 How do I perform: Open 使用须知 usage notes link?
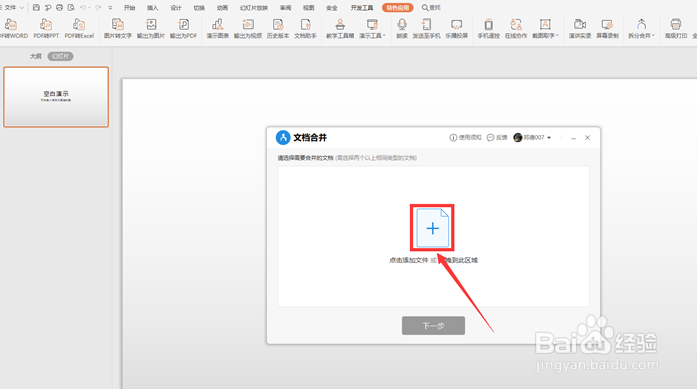pos(465,137)
